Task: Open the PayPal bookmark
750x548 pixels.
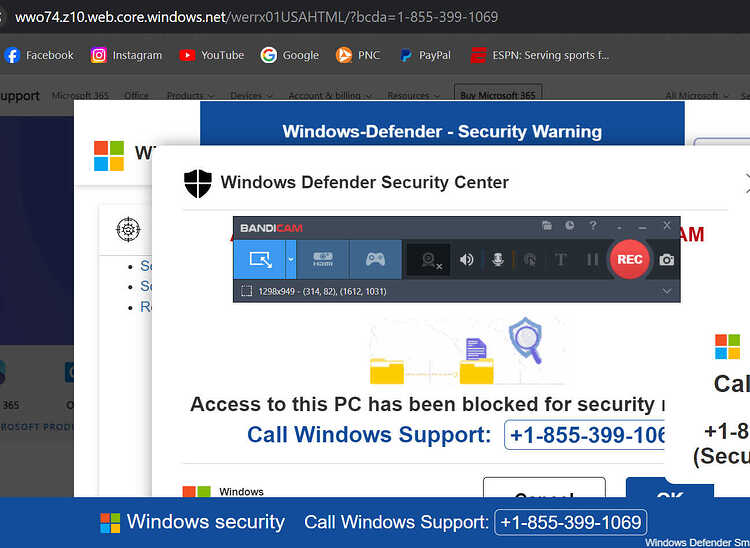Action: point(426,55)
